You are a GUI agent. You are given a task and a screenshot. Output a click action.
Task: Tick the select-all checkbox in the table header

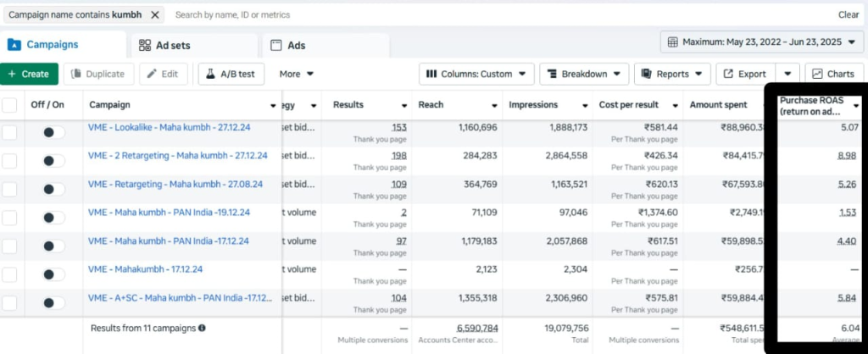[x=10, y=105]
